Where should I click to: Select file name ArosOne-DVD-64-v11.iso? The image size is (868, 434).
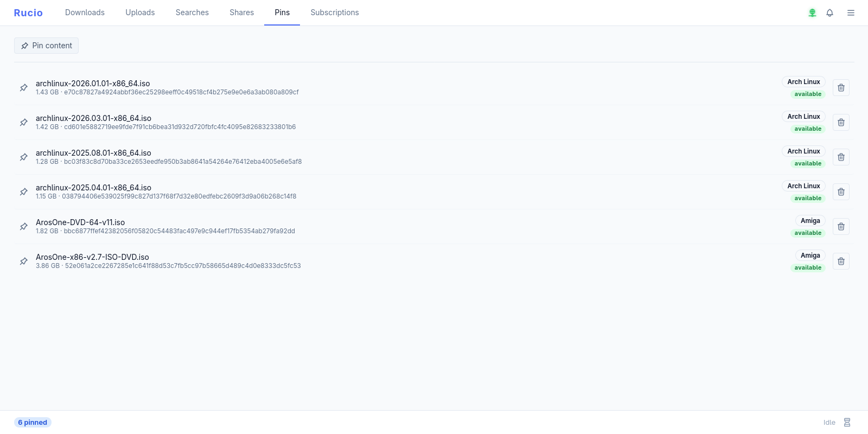coord(80,222)
